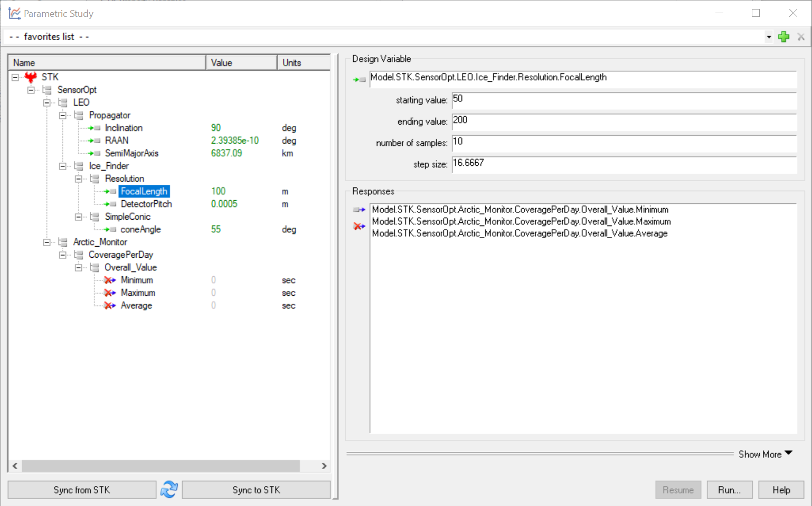Viewport: 812px width, 506px height.
Task: Click the Sync from STK button
Action: pyautogui.click(x=82, y=490)
